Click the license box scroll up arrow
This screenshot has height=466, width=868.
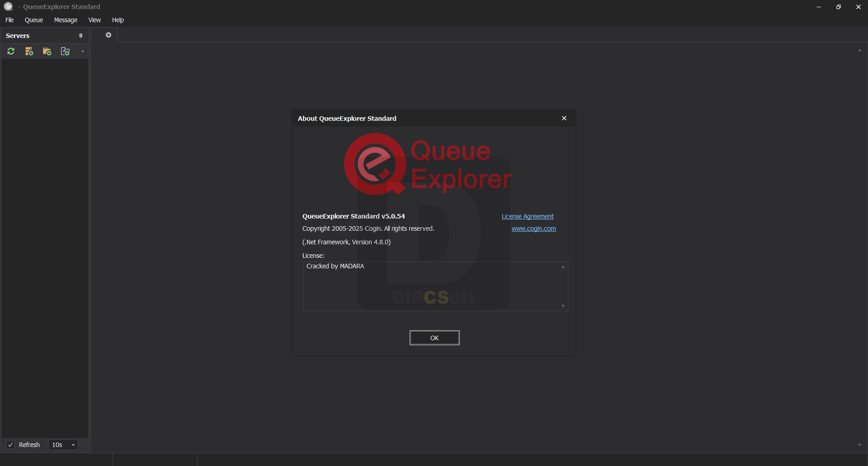point(563,267)
